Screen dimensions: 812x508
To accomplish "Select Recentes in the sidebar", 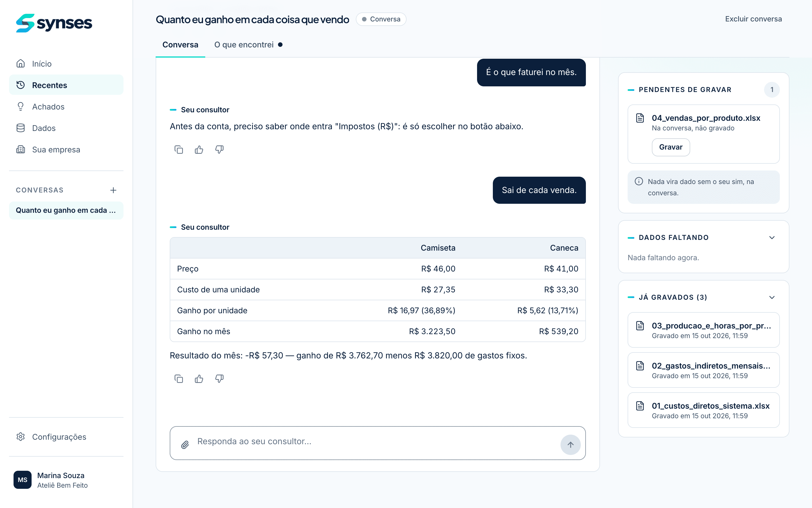I will (66, 85).
